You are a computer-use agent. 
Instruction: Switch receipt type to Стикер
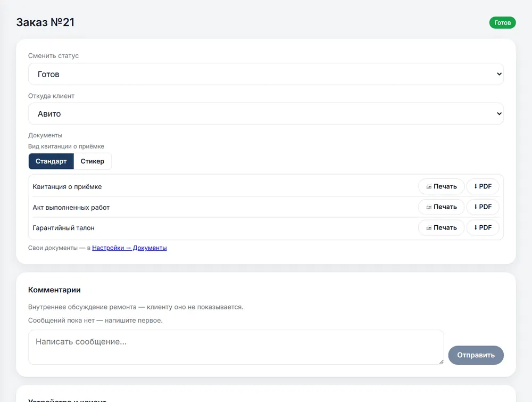(92, 161)
